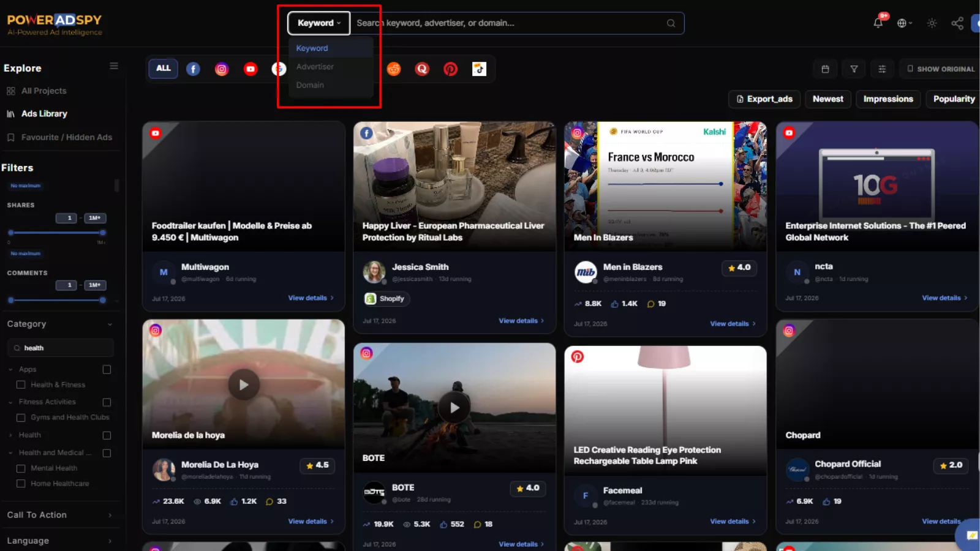The width and height of the screenshot is (980, 551).
Task: Toggle SHOW ORIGINAL option
Action: 940,69
